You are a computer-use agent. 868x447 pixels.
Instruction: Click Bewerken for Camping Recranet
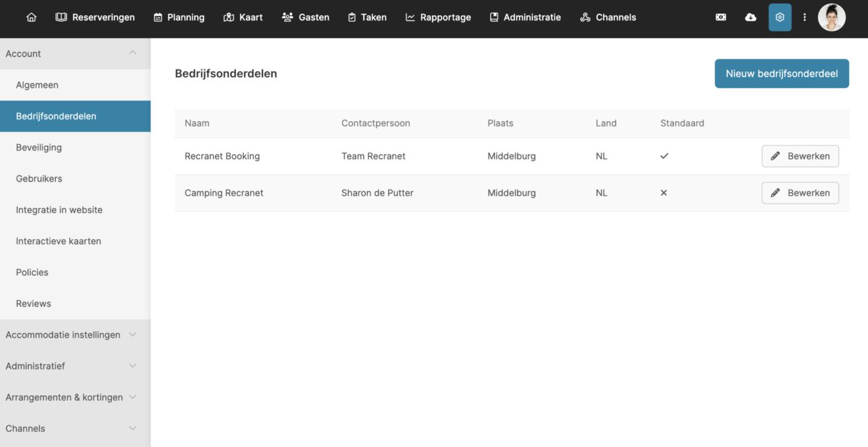pos(800,193)
